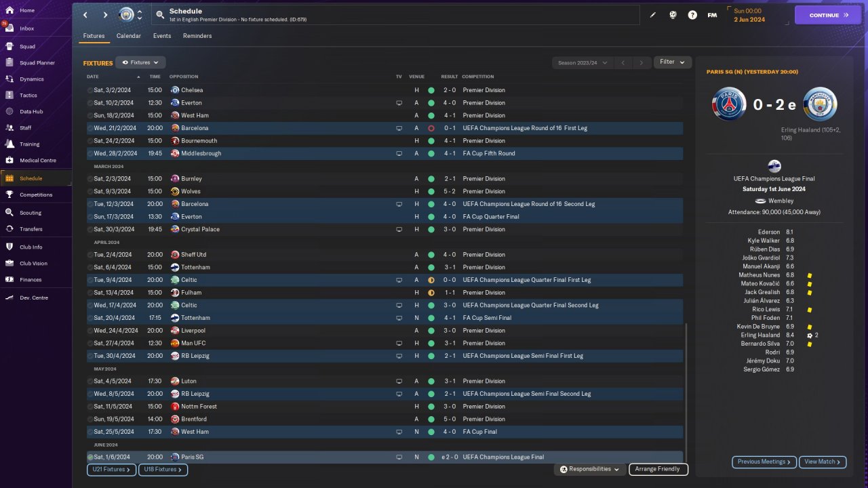Open the Data Hub
This screenshot has width=868, height=488.
click(31, 112)
